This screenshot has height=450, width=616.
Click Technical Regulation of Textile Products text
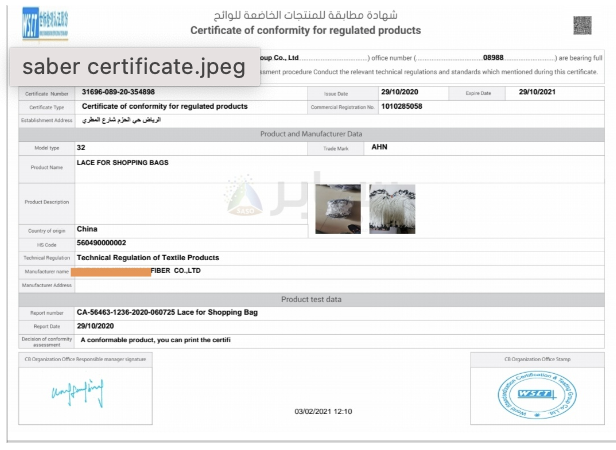[148, 258]
